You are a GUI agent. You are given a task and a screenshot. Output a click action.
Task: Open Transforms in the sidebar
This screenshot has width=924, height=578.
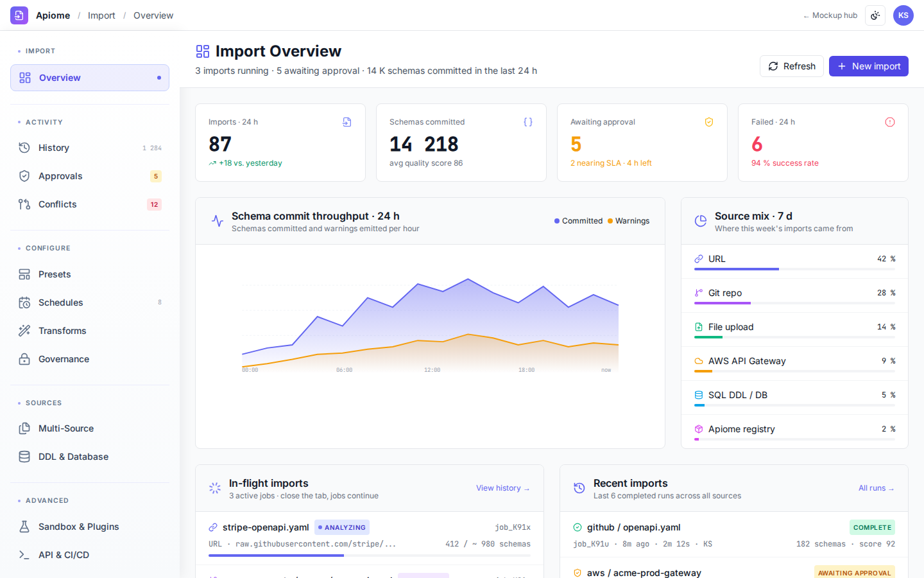click(90, 331)
